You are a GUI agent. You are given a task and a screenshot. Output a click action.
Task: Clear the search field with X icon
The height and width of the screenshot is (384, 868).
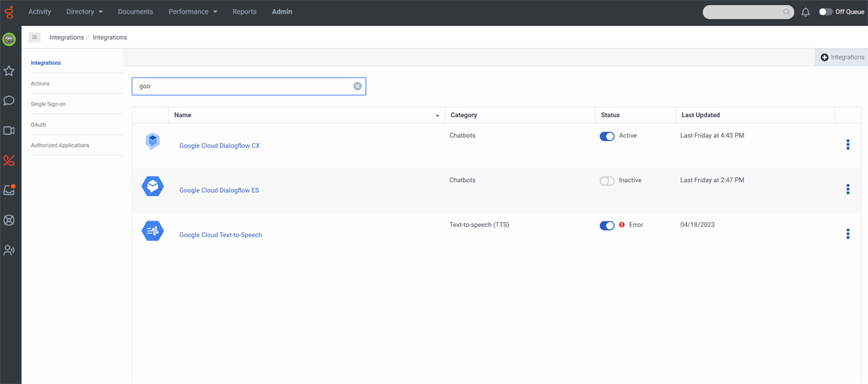(357, 87)
